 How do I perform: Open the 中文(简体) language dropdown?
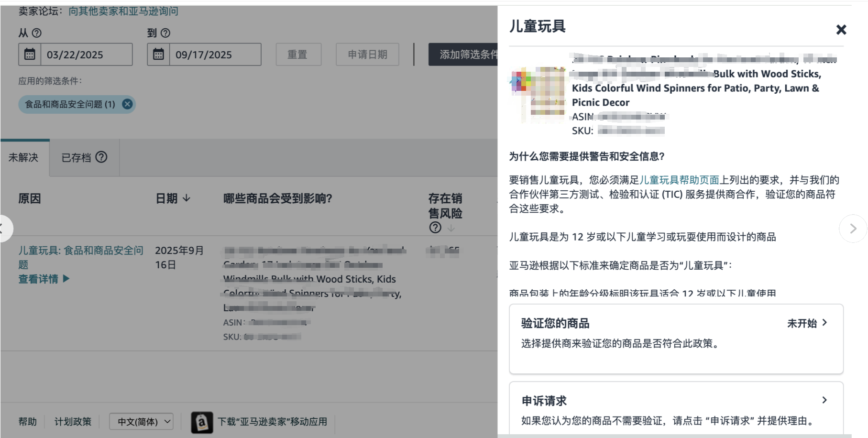click(141, 422)
